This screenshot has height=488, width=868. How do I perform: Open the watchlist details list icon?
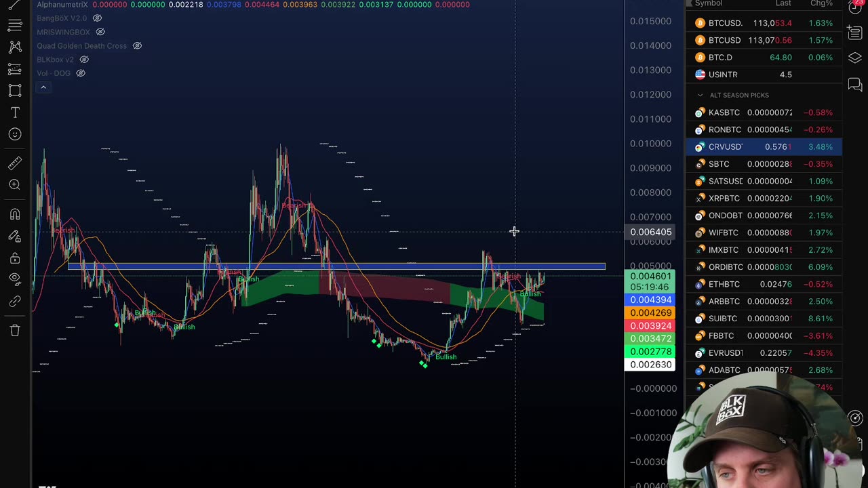855,33
